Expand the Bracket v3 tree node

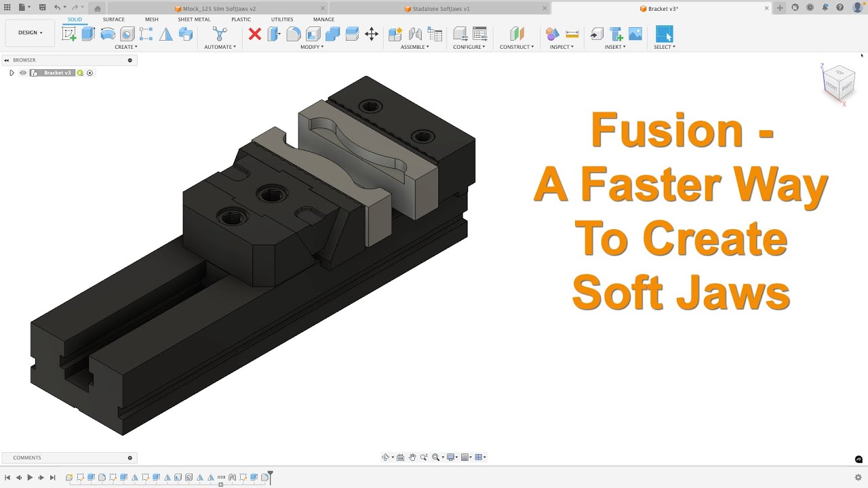(x=12, y=73)
